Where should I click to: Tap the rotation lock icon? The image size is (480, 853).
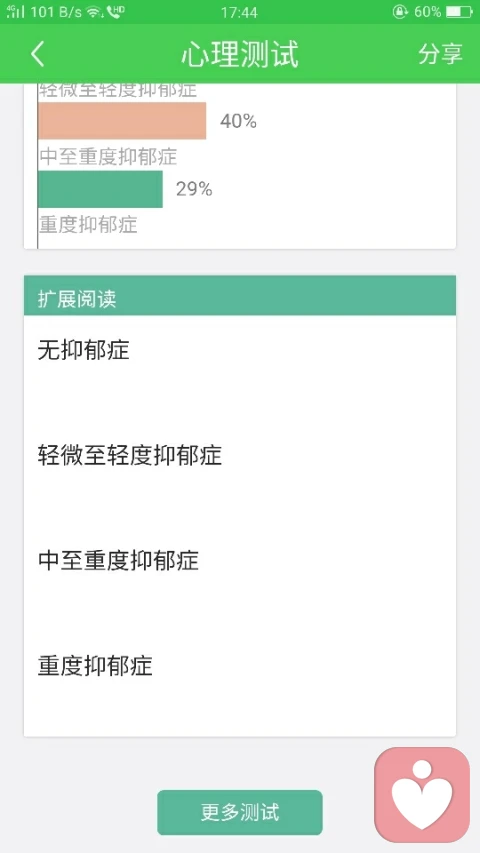(x=400, y=12)
